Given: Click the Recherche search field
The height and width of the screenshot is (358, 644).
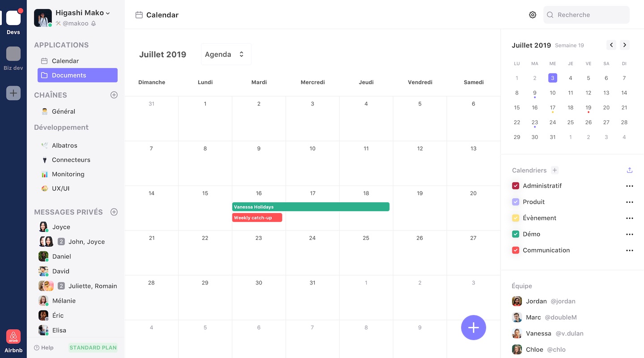Looking at the screenshot, I should 586,14.
